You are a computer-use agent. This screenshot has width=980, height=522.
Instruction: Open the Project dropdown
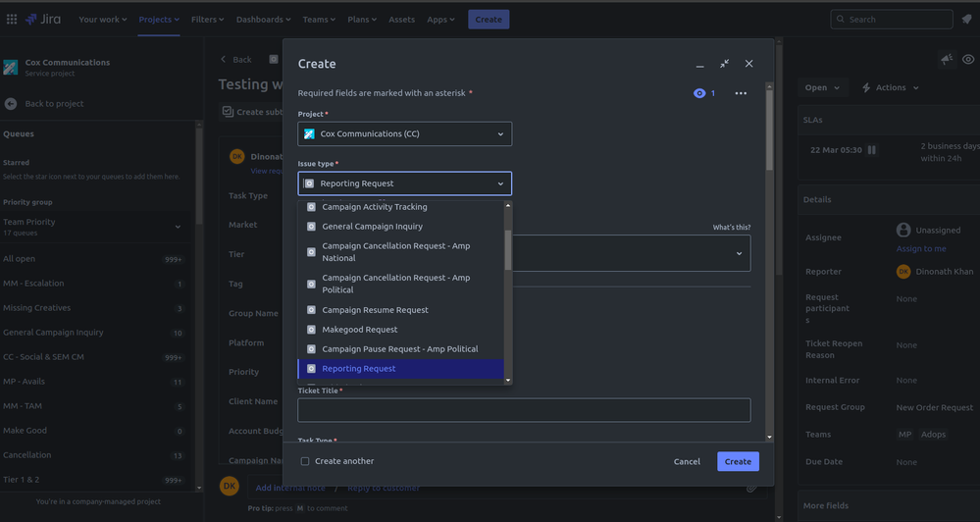pyautogui.click(x=405, y=133)
